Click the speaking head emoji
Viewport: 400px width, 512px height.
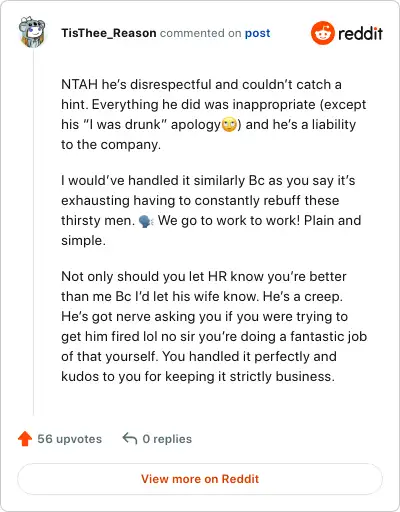click(146, 221)
